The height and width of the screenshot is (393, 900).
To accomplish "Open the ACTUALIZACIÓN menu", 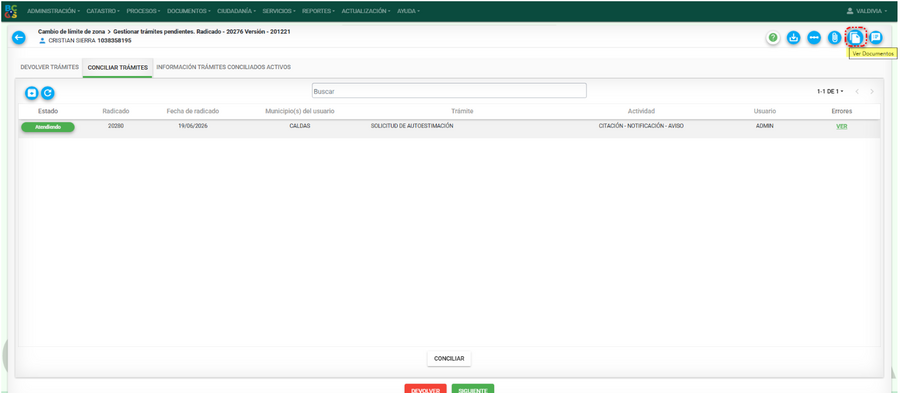I will pos(366,11).
